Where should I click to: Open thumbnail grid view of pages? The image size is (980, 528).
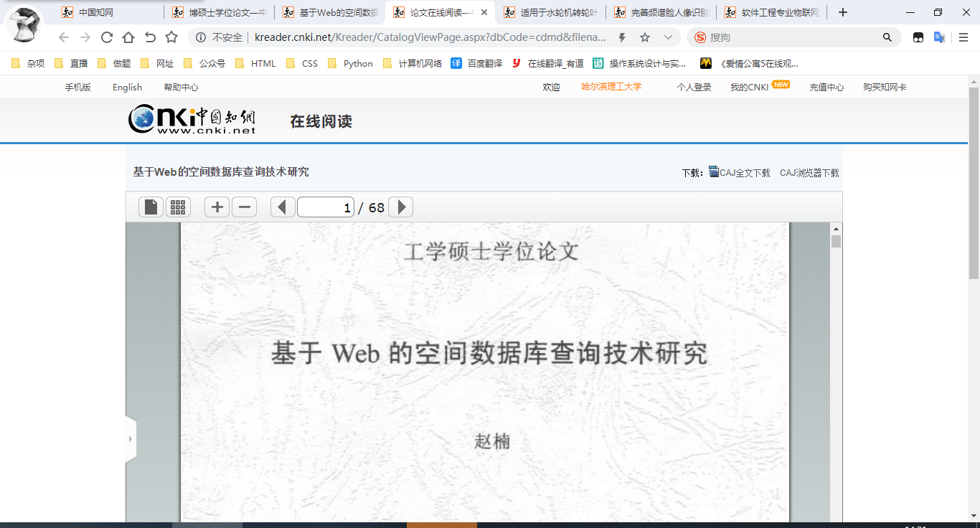(x=178, y=207)
